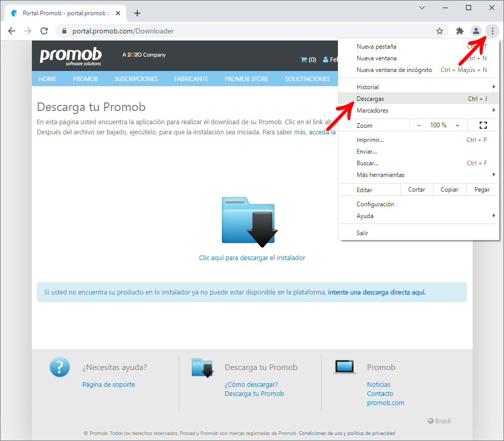Open the Noticias link
The height and width of the screenshot is (441, 504).
tap(379, 384)
